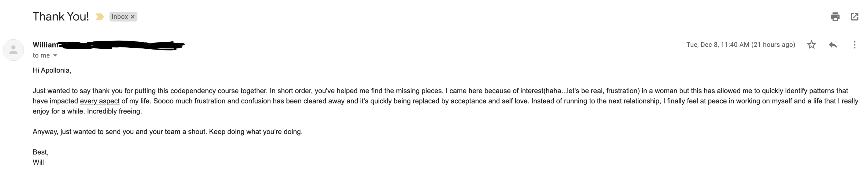The image size is (868, 183).
Task: Click the 'to me' recipient text
Action: click(41, 55)
